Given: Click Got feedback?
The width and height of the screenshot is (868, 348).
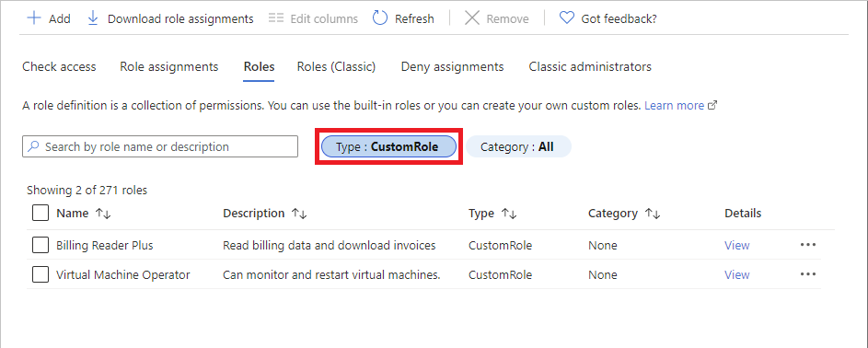Looking at the screenshot, I should [x=619, y=18].
